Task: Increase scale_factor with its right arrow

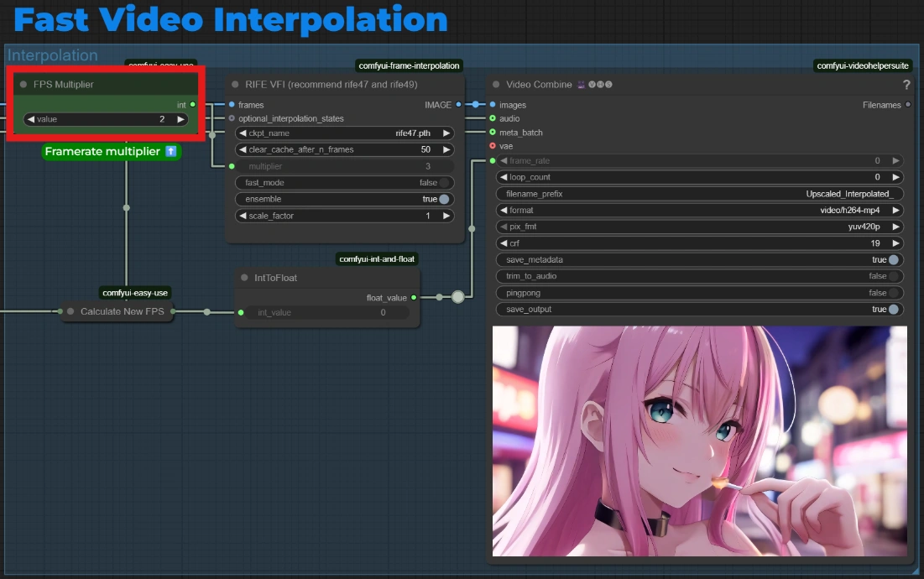Action: pos(446,216)
